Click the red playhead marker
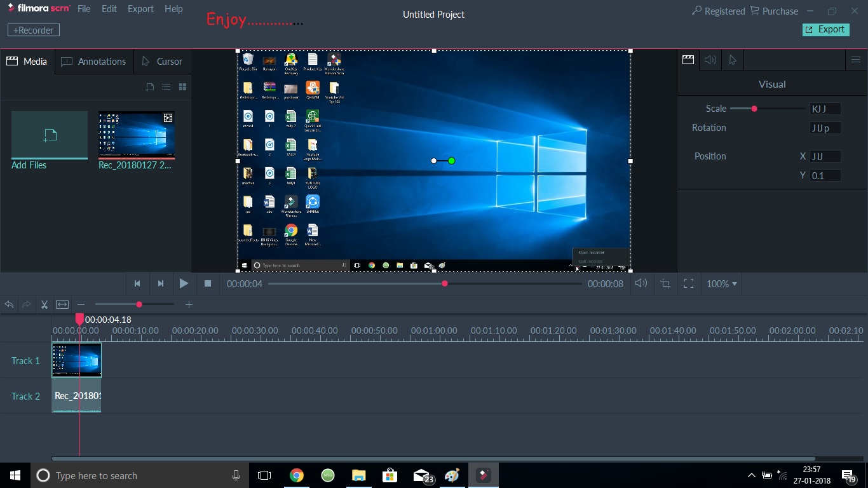 click(x=79, y=318)
